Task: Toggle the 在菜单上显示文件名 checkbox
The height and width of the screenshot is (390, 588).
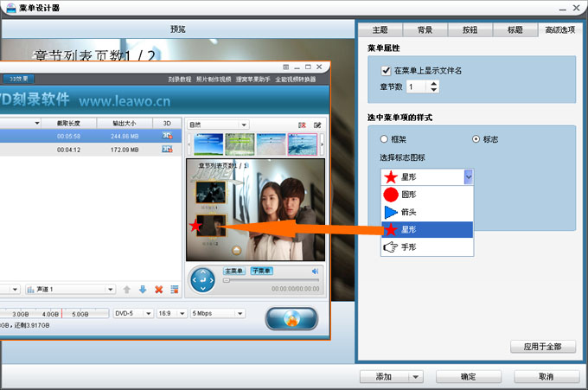Action: click(386, 71)
